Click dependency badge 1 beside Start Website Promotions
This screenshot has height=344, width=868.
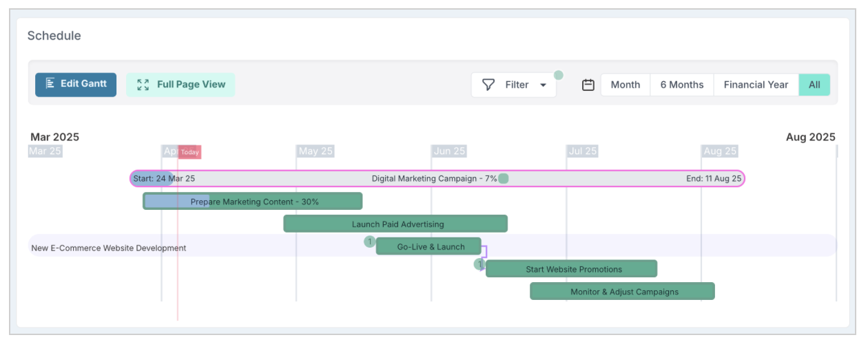click(479, 264)
